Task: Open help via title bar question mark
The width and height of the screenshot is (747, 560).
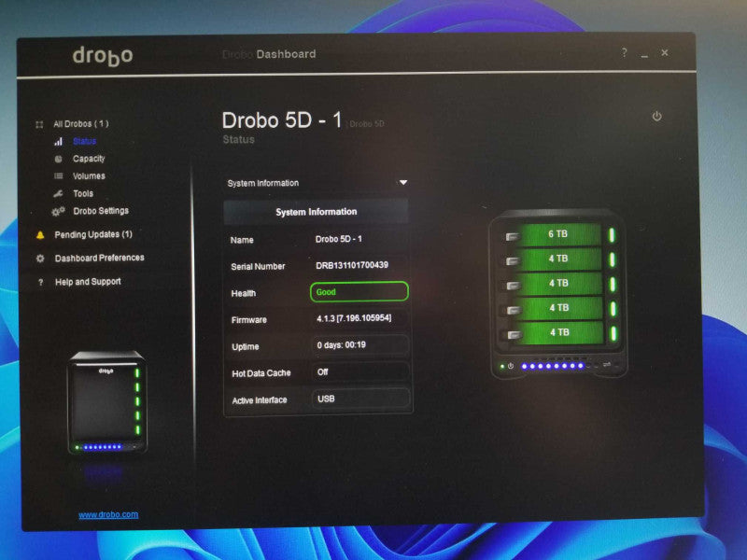Action: pyautogui.click(x=624, y=52)
